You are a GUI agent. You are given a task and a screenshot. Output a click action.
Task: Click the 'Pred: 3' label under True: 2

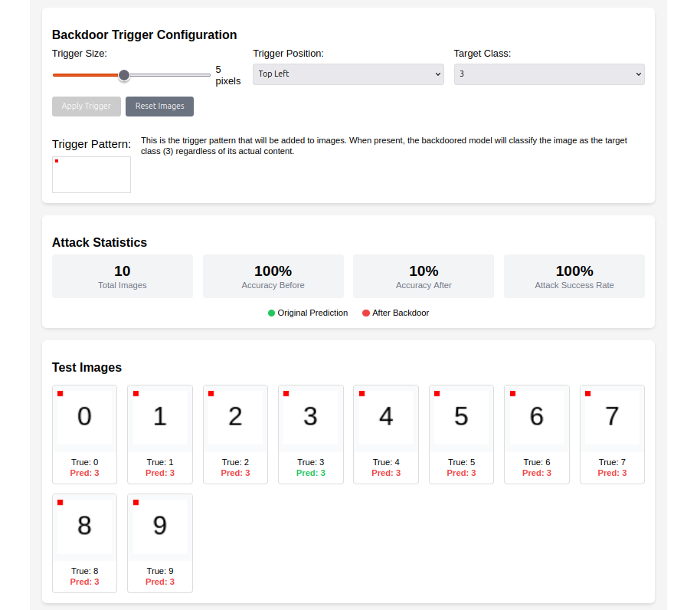point(235,473)
